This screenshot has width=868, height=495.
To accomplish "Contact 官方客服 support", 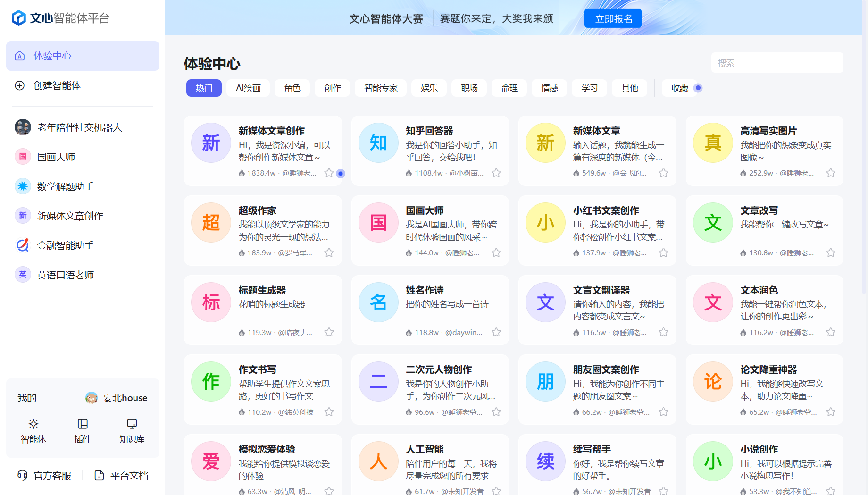I will pyautogui.click(x=44, y=476).
